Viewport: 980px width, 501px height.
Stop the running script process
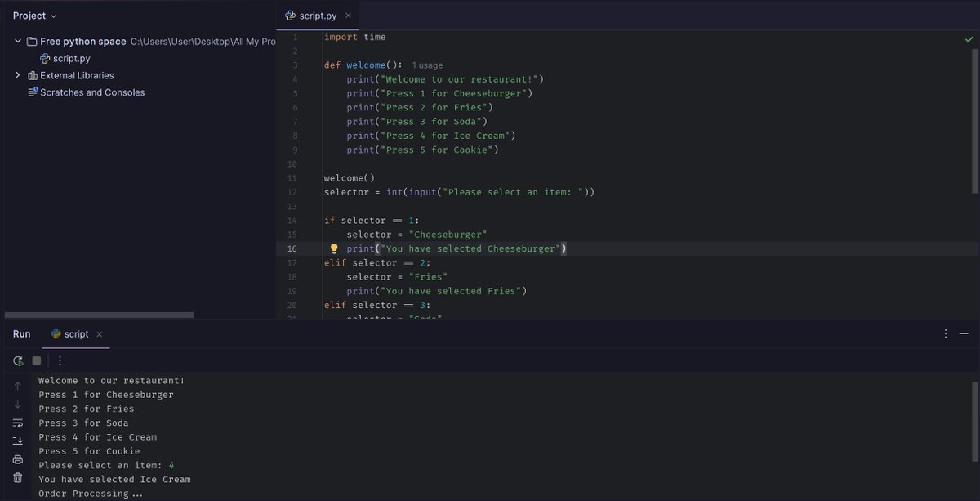pyautogui.click(x=37, y=360)
